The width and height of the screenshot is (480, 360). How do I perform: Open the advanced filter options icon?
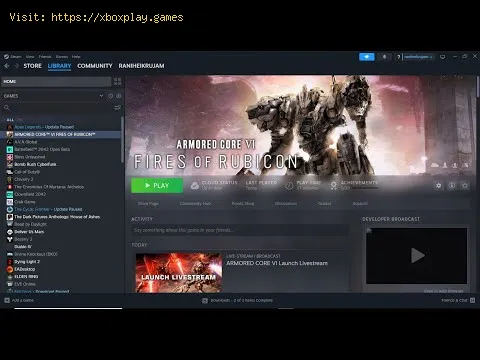pyautogui.click(x=117, y=108)
